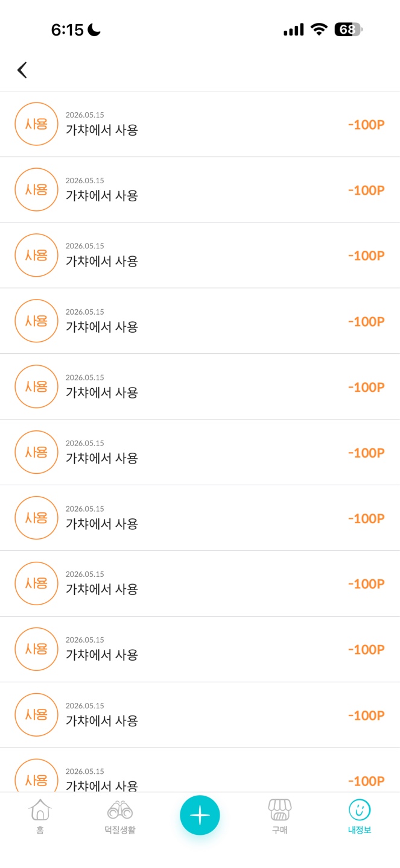400x868 pixels.
Task: Select the 내정보 smiley face icon
Action: coord(360,810)
